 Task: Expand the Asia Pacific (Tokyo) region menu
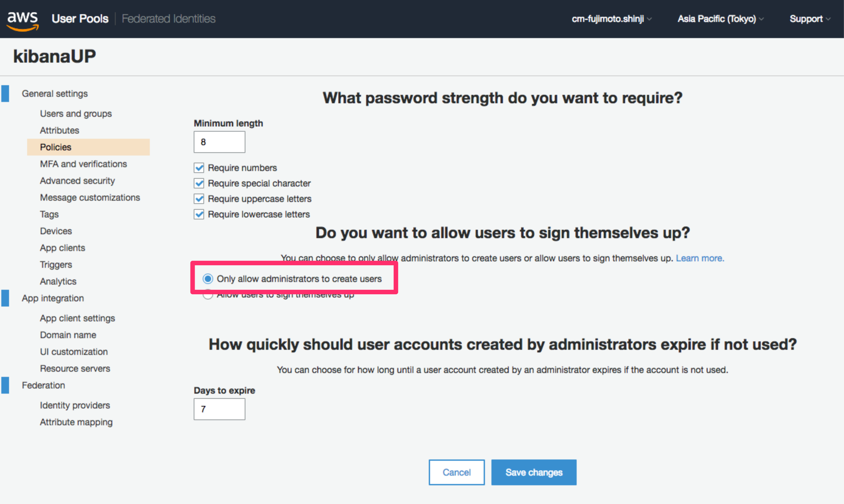(x=720, y=19)
